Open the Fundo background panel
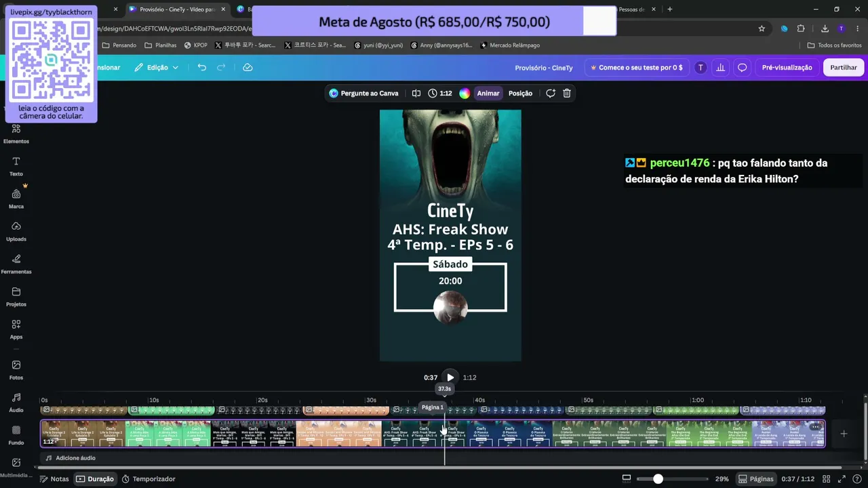The height and width of the screenshot is (488, 868). click(x=16, y=434)
